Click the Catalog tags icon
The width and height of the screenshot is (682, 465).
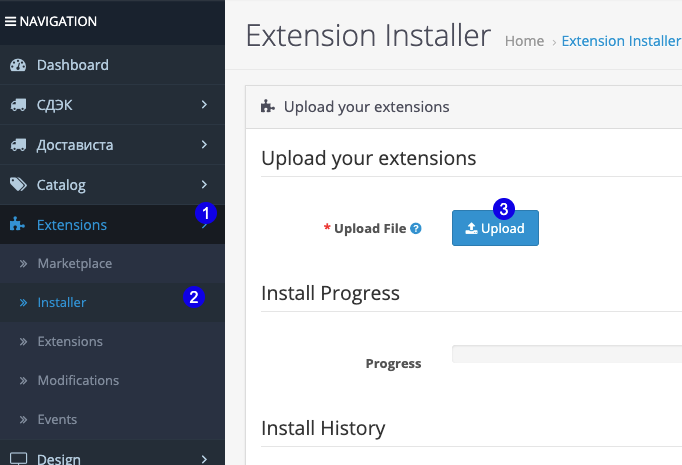(x=18, y=185)
